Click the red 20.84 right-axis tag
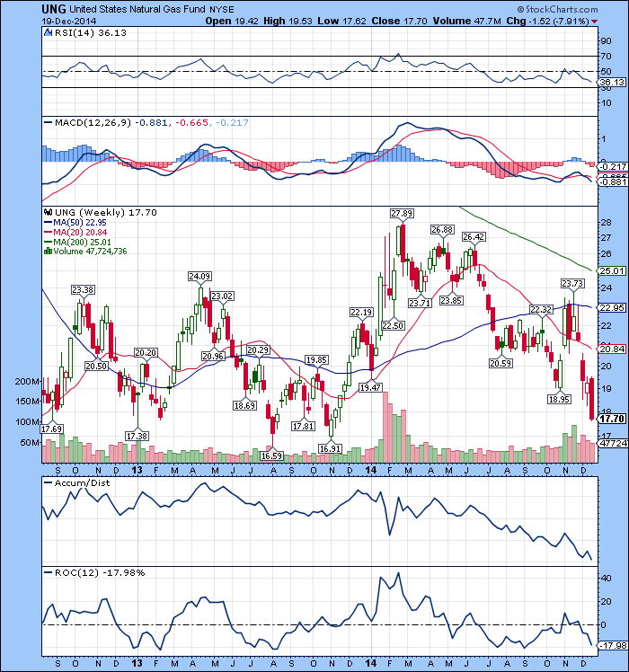 click(612, 349)
